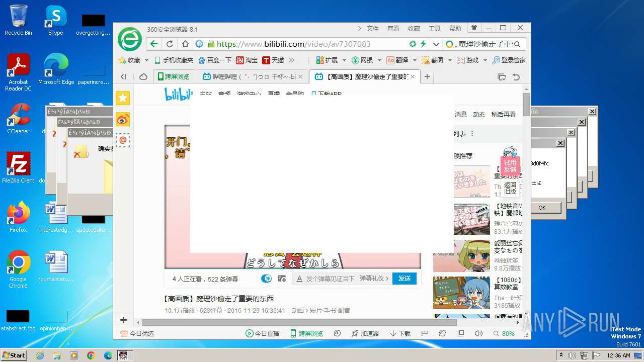The height and width of the screenshot is (362, 644).
Task: Open the 工具 menu
Action: tap(435, 28)
